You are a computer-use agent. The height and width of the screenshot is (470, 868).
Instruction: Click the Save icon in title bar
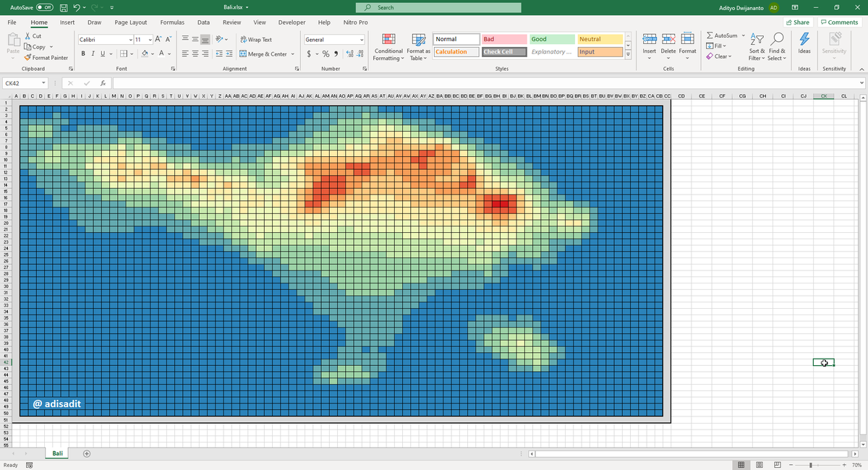(x=64, y=7)
